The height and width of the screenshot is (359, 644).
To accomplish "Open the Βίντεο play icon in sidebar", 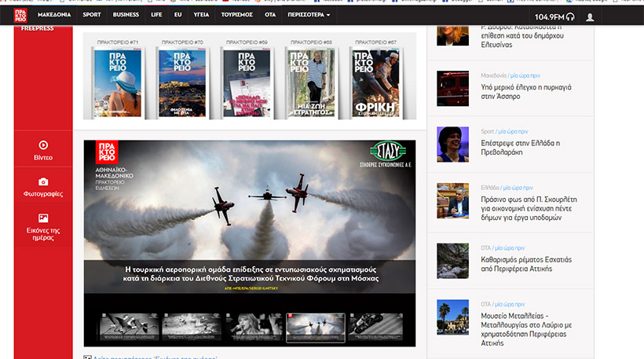I will tap(43, 145).
